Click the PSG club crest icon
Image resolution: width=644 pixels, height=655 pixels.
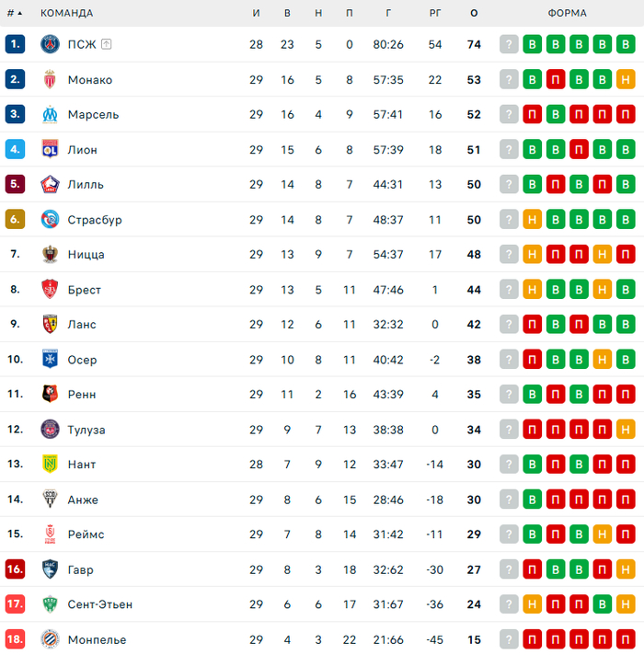50,44
